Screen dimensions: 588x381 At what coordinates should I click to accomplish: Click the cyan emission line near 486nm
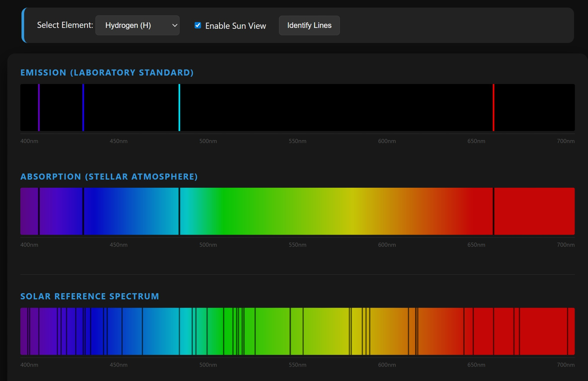coord(179,108)
